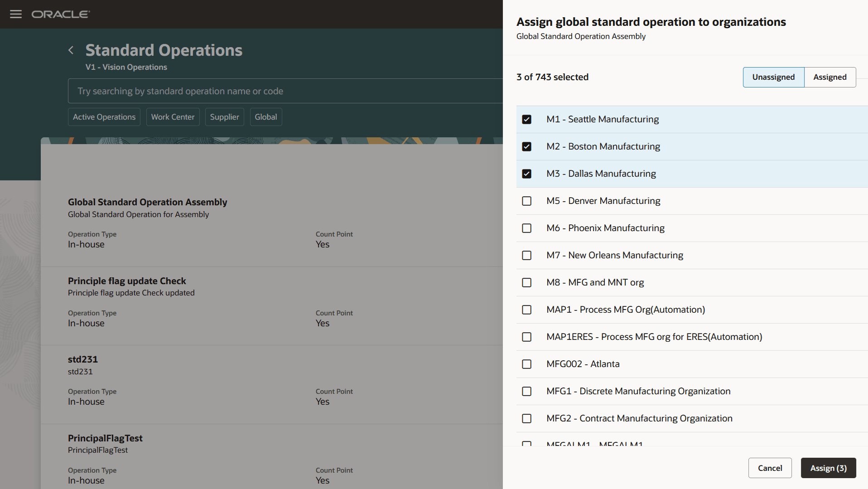Check M7 - New Orleans Manufacturing
Image resolution: width=868 pixels, height=489 pixels.
526,255
